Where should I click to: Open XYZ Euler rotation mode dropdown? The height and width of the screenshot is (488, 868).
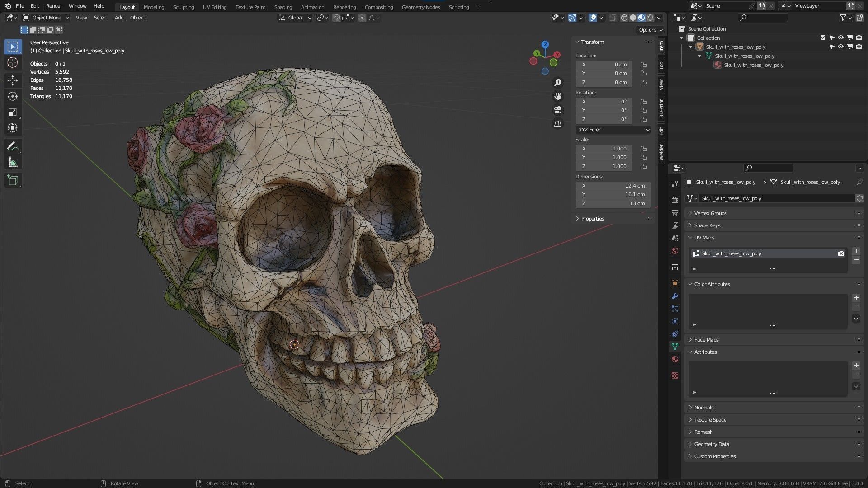tap(613, 130)
